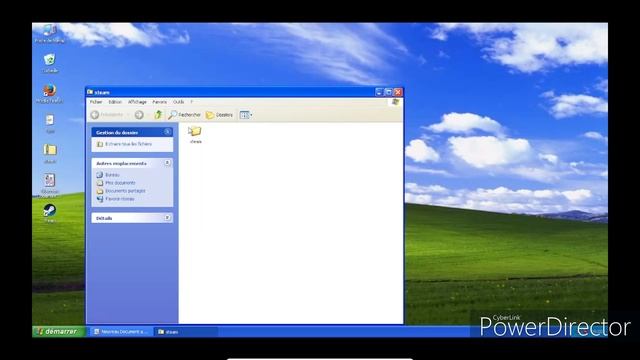Open the view mode dropdown

coord(246,115)
